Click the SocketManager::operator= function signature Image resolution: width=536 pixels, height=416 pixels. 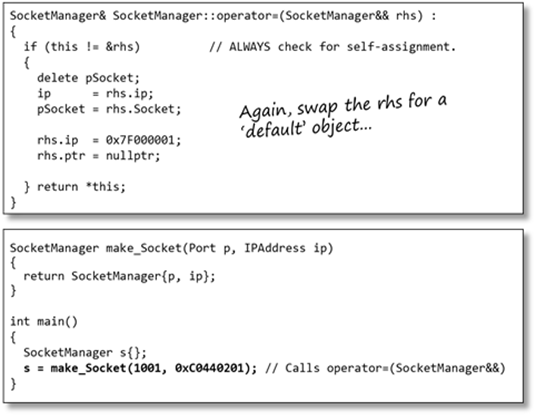[x=223, y=16]
